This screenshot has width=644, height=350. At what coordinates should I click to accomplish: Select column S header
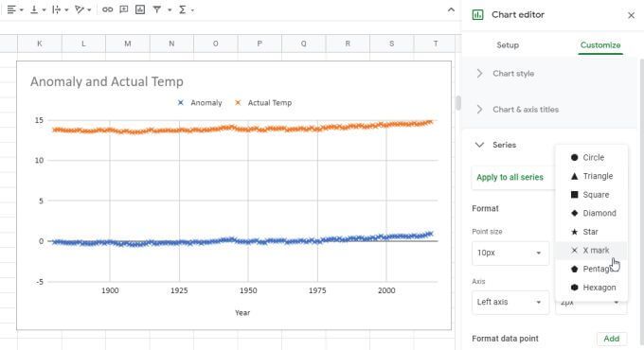click(391, 44)
